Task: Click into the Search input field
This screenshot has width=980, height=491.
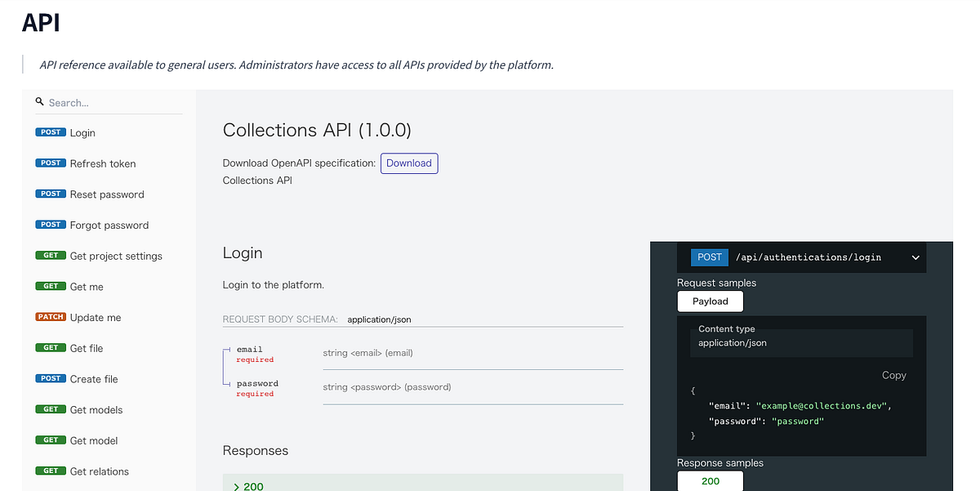Action: point(113,103)
